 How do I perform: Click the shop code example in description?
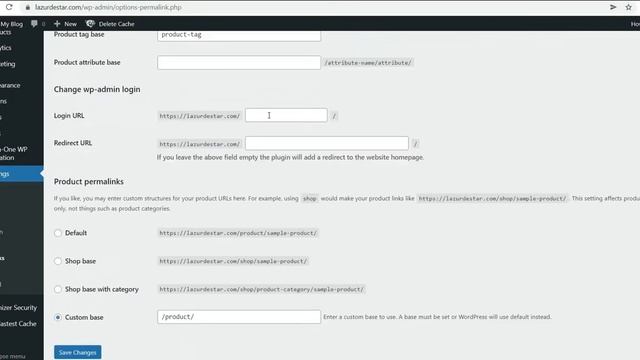(x=309, y=199)
